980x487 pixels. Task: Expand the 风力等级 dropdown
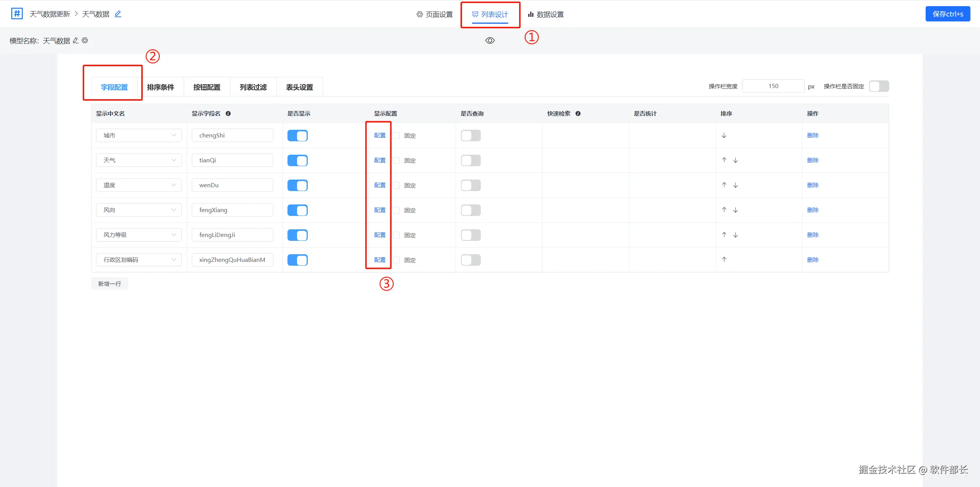[139, 235]
